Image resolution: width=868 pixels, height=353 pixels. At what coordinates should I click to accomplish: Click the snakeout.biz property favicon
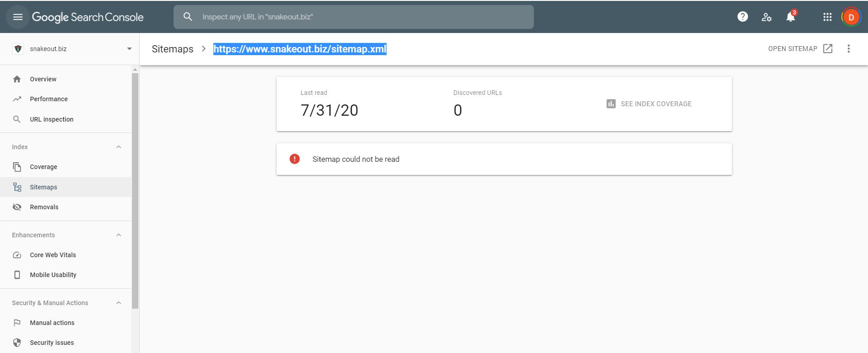point(18,49)
